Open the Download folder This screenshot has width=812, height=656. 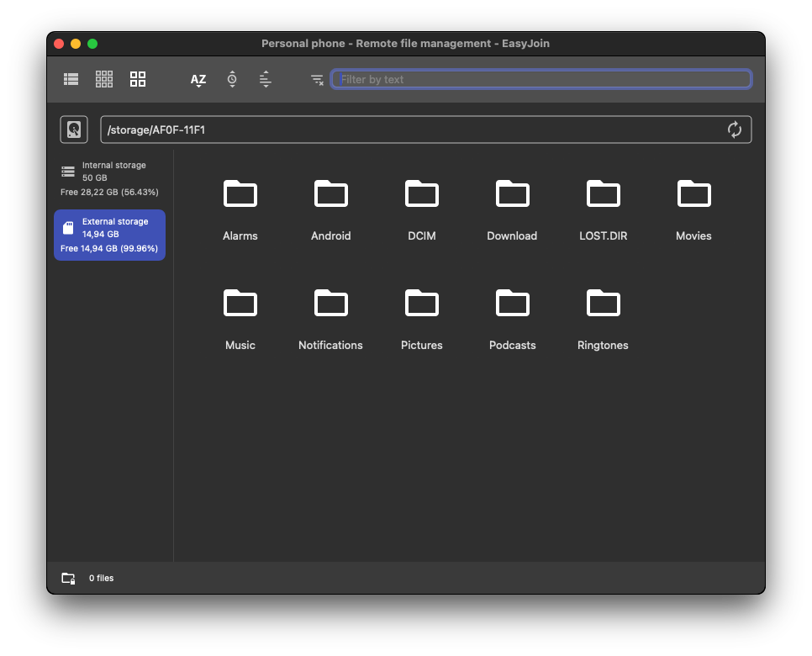point(512,210)
